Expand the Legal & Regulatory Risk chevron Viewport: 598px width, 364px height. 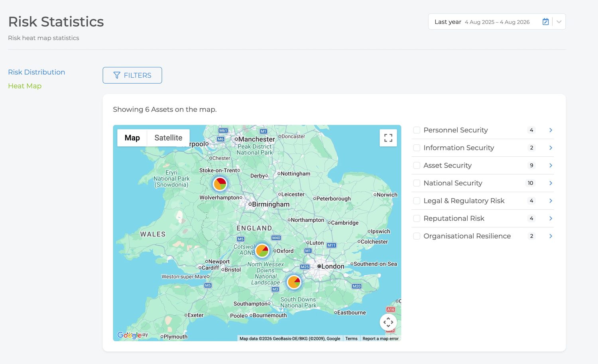[x=551, y=201]
